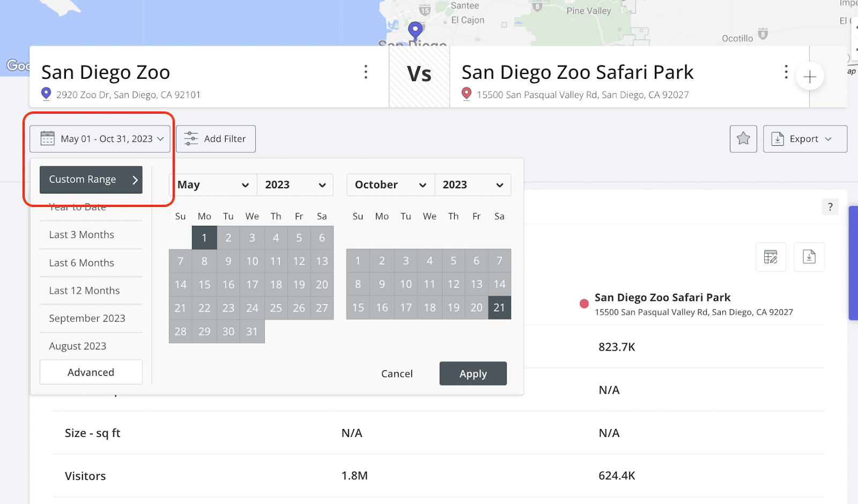
Task: Open the Export dropdown
Action: pyautogui.click(x=805, y=139)
